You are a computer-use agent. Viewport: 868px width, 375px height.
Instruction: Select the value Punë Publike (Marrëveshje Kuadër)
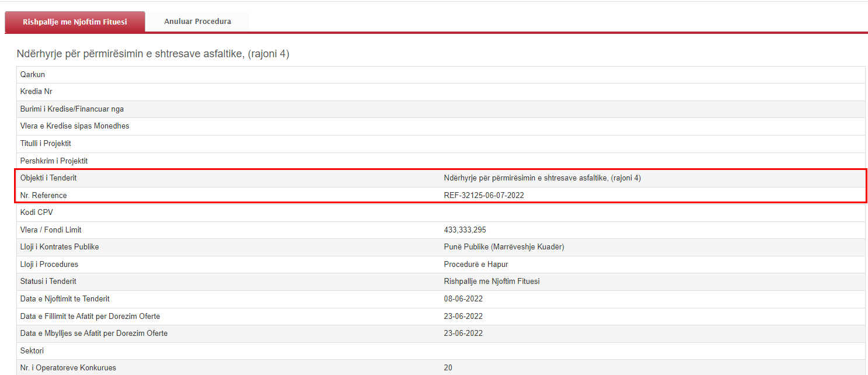coord(504,247)
